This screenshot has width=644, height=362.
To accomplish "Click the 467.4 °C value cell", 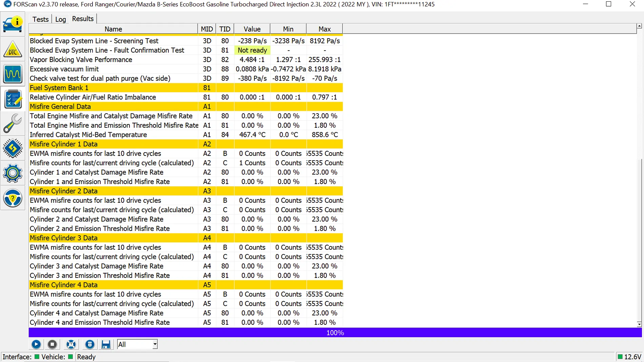I will coord(252,135).
